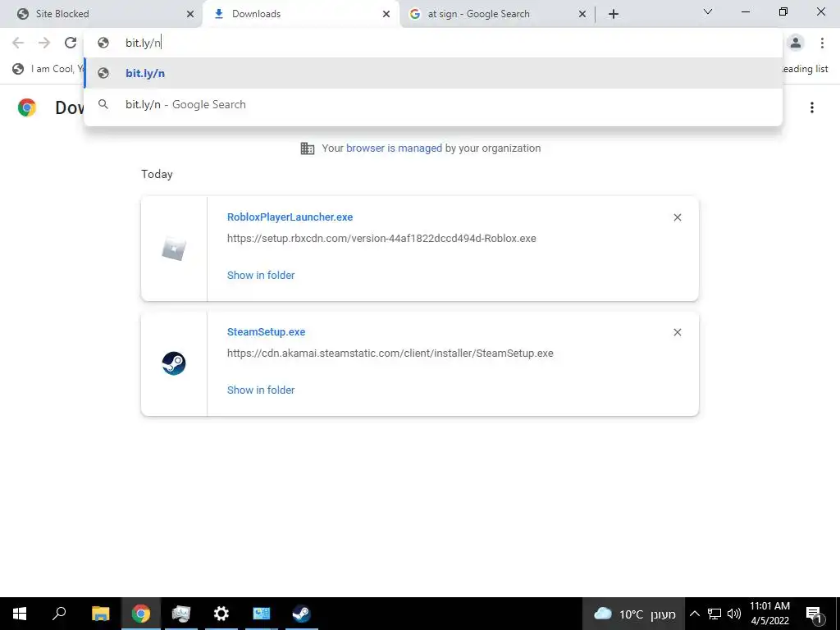Show SteamSetup.exe in folder
This screenshot has height=630, width=840.
tap(261, 390)
